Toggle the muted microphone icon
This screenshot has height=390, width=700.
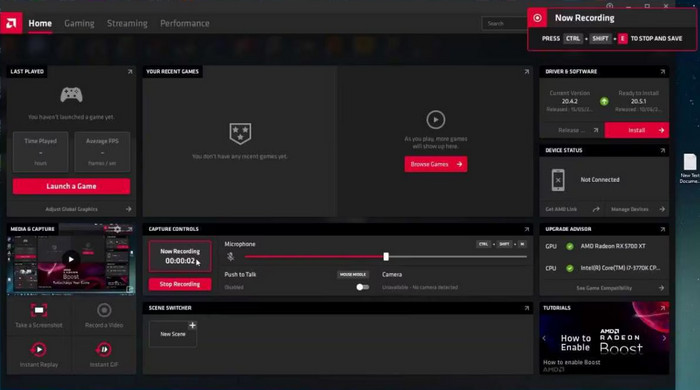click(x=230, y=257)
